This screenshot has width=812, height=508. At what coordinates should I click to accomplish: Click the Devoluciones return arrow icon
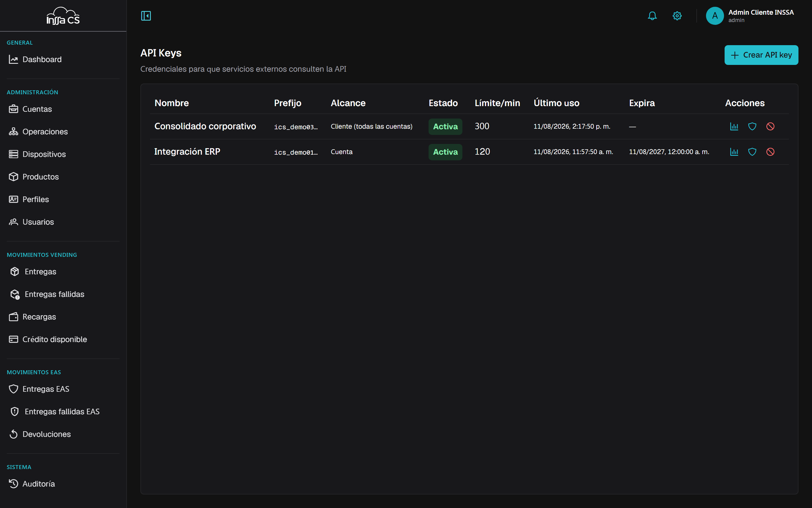point(14,434)
